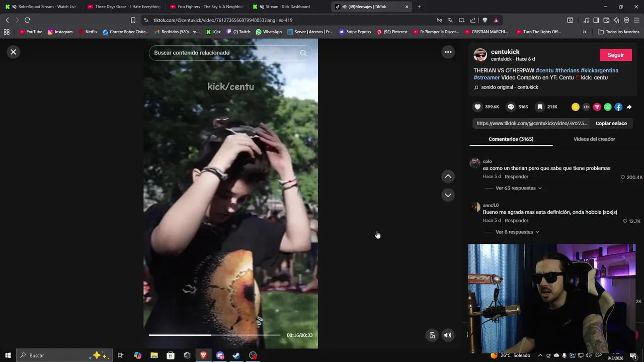Open Leo AI sparkle icon
The height and width of the screenshot is (362, 644).
point(616,20)
